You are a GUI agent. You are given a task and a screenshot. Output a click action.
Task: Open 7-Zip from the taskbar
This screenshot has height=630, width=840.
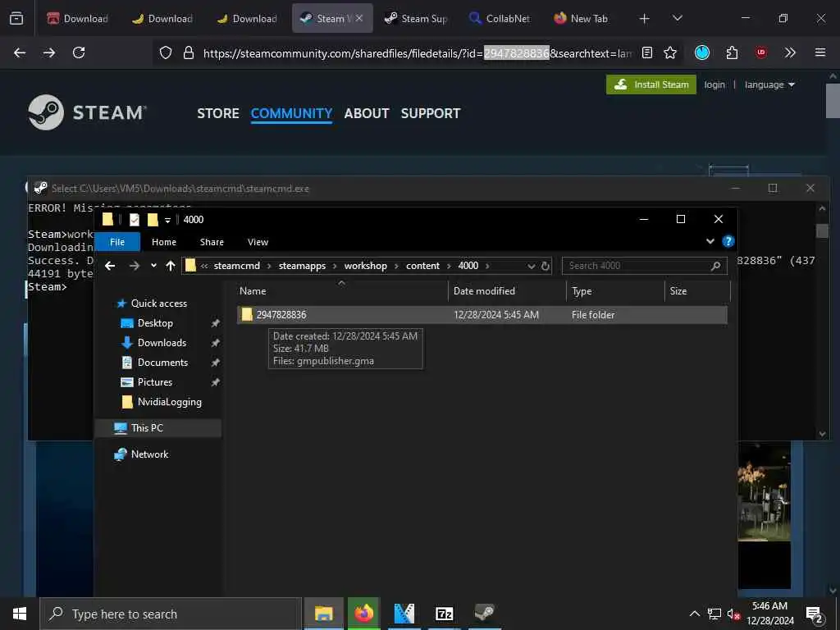tap(444, 614)
